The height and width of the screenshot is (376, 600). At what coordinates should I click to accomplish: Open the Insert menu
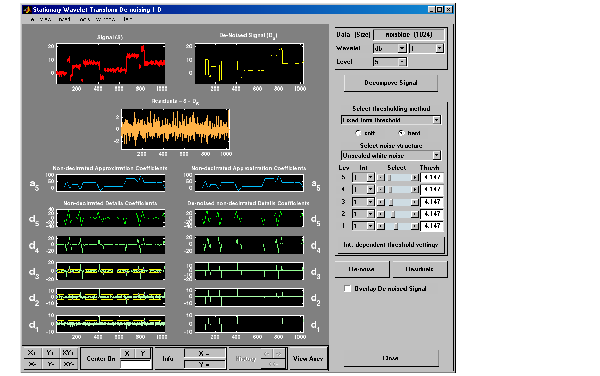pyautogui.click(x=64, y=19)
